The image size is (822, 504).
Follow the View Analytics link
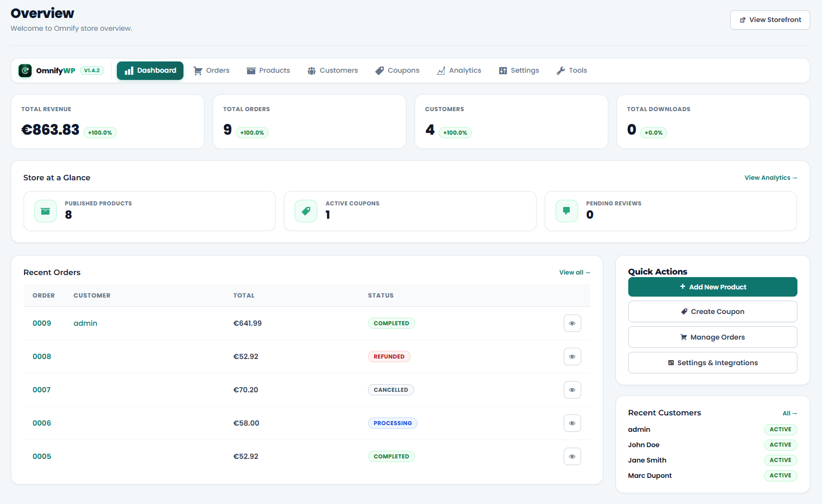(x=771, y=178)
